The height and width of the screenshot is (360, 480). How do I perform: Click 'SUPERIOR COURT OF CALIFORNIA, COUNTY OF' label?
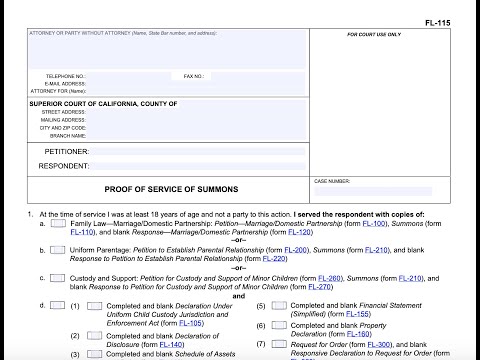[103, 104]
